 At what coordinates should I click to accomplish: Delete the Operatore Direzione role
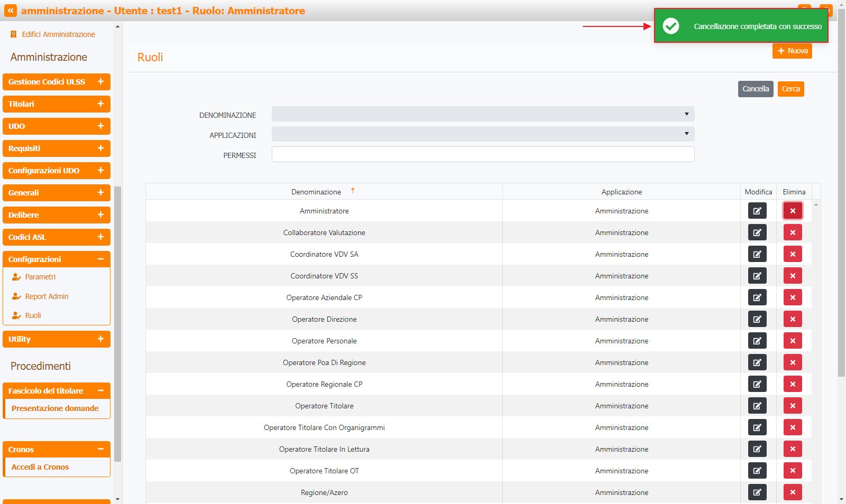pyautogui.click(x=793, y=319)
